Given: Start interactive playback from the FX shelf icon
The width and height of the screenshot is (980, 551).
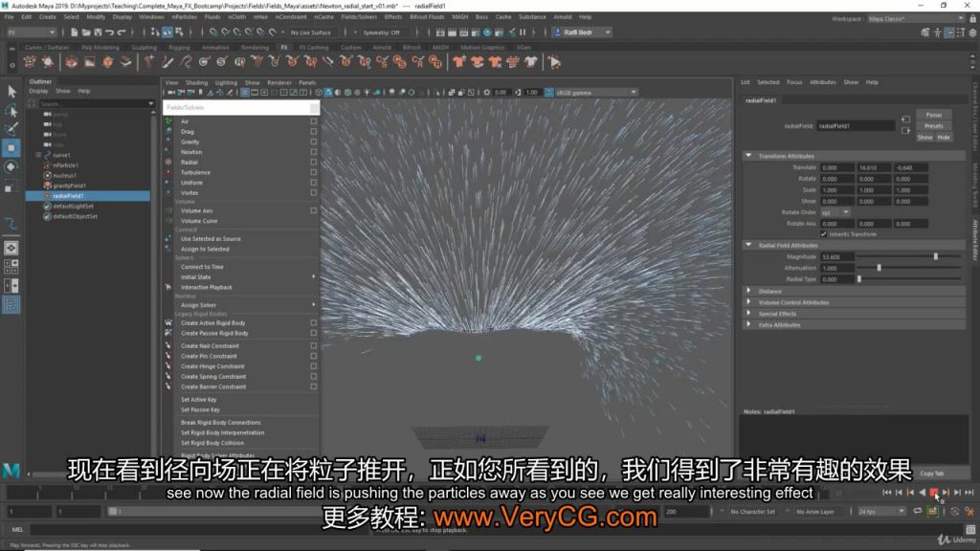Looking at the screenshot, I should tap(554, 62).
